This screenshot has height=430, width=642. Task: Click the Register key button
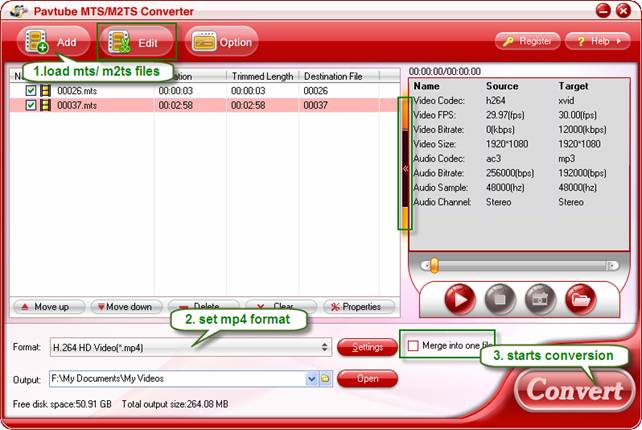pos(527,41)
